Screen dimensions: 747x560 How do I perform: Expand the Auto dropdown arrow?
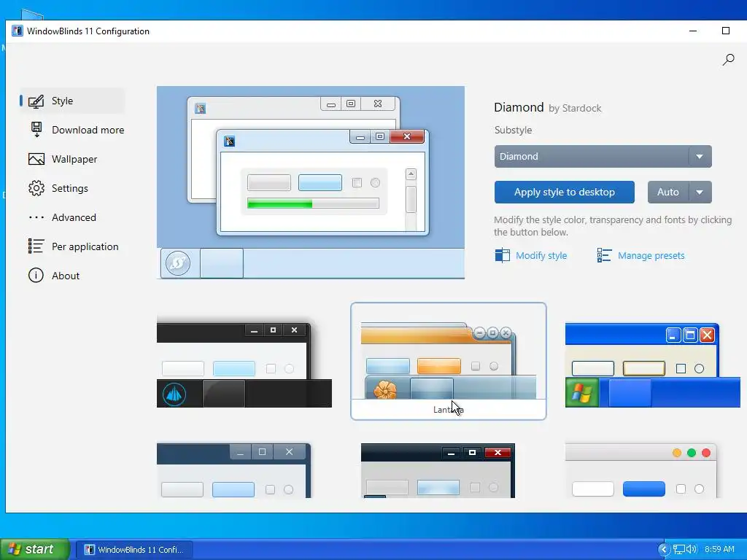(x=700, y=192)
